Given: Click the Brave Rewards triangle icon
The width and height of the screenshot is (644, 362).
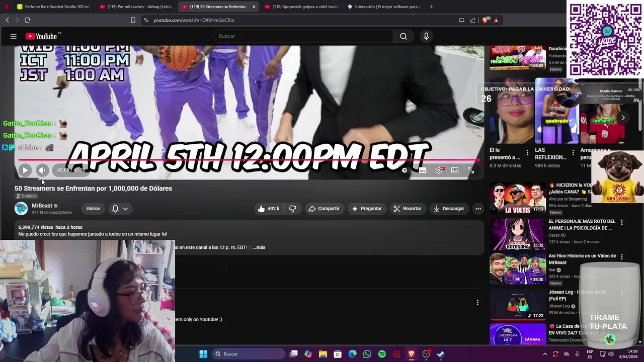Looking at the screenshot, I should coord(496,20).
